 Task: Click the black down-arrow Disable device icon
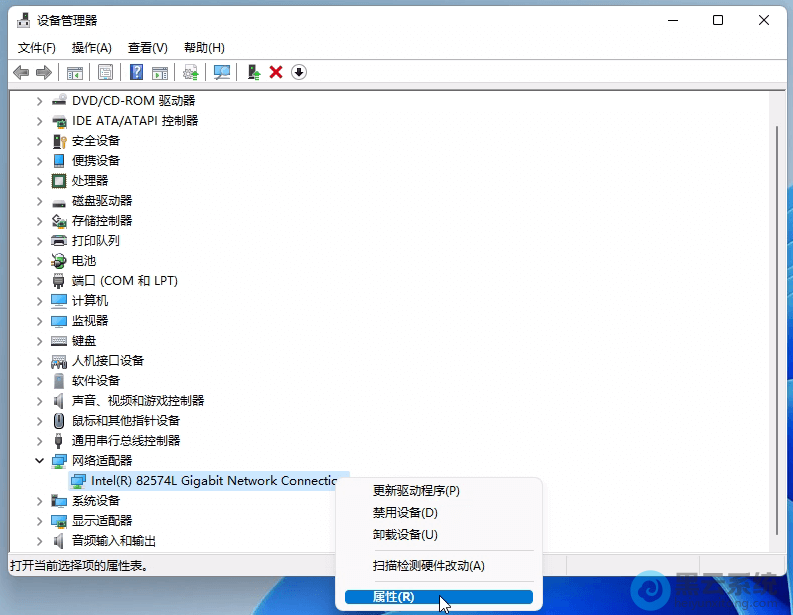coord(298,72)
